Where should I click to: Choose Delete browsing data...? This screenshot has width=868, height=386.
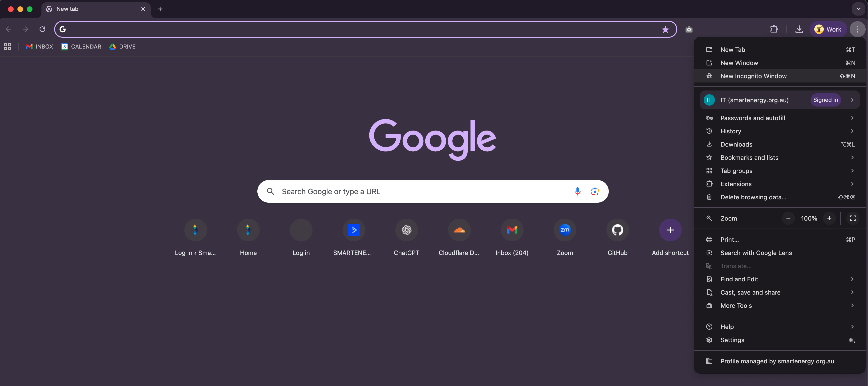point(780,197)
